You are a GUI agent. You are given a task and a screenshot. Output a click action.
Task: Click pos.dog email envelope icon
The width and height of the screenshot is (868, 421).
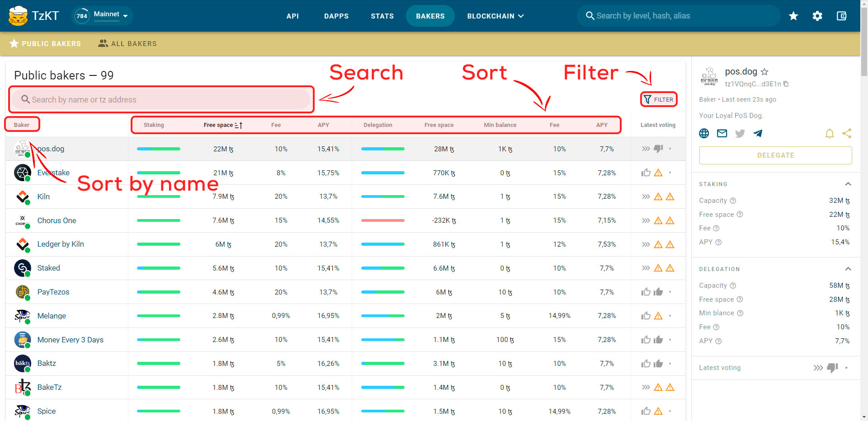point(722,133)
